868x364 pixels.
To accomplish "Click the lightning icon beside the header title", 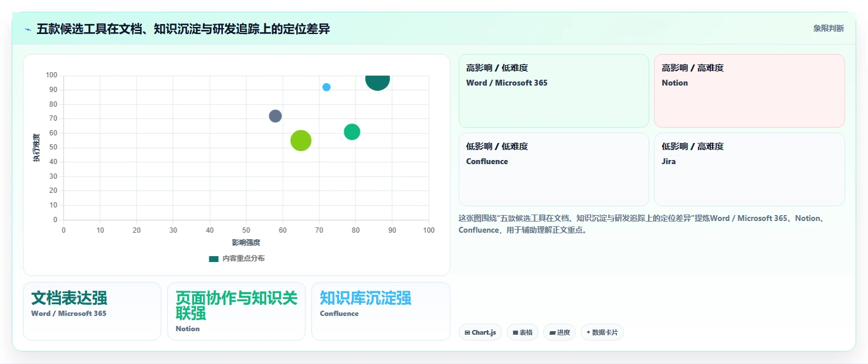I will (28, 29).
